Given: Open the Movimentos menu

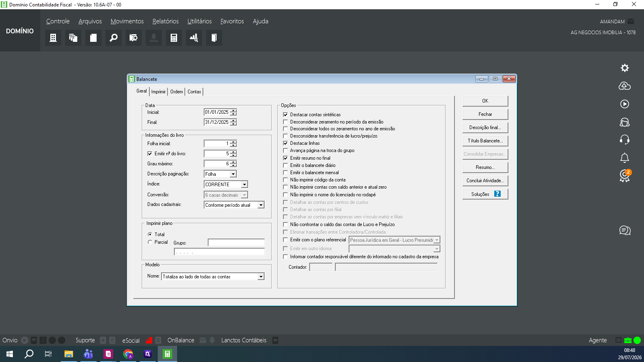Looking at the screenshot, I should [x=127, y=21].
